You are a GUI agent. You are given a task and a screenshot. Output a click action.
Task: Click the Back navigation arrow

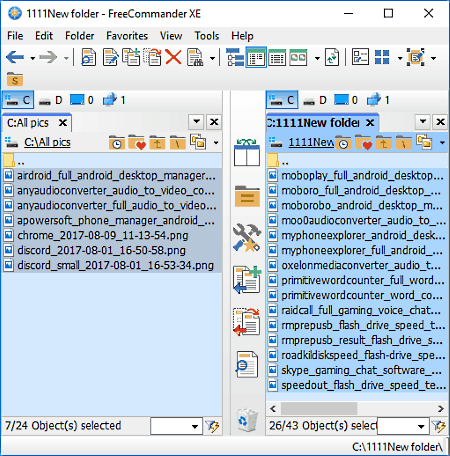(15, 57)
